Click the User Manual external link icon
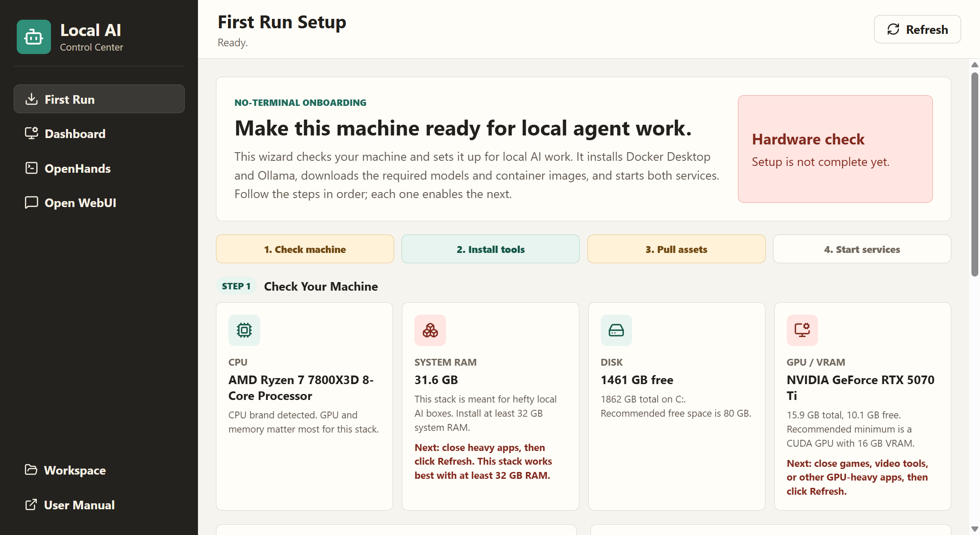Viewport: 980px width, 535px height. point(31,505)
